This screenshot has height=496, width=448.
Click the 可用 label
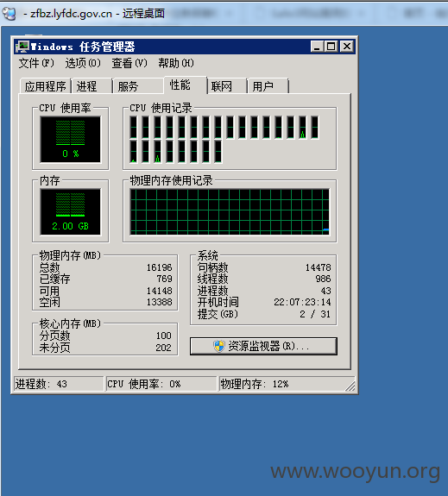[x=49, y=291]
